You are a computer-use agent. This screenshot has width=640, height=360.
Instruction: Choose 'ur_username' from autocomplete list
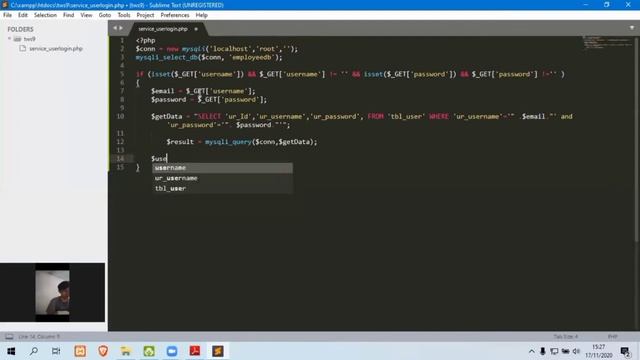(222, 178)
